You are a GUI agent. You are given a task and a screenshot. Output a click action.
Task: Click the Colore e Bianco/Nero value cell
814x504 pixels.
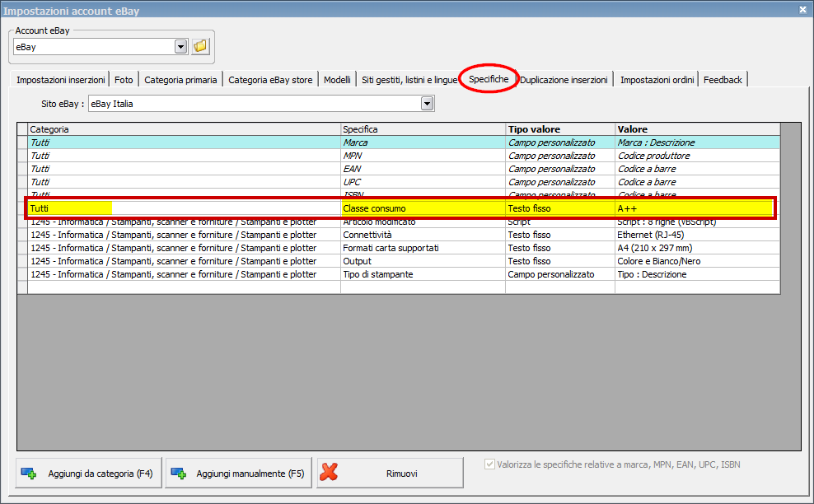(697, 261)
